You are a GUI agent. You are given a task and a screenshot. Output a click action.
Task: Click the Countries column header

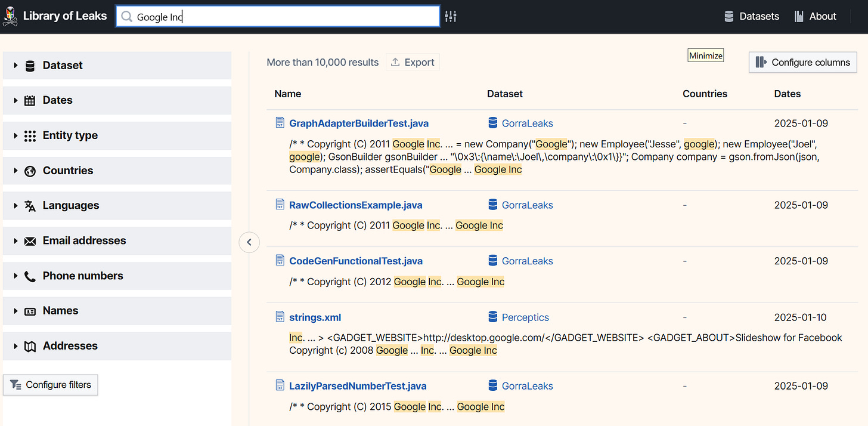705,94
